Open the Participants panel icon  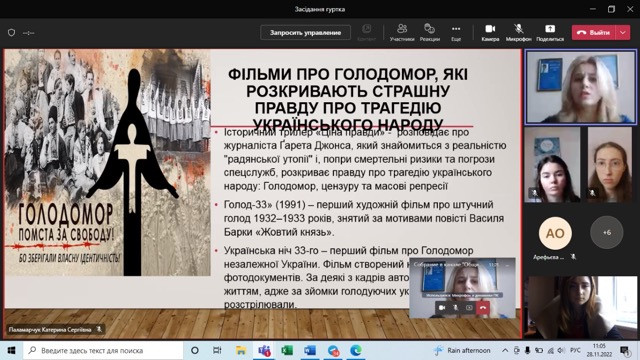coord(402,32)
